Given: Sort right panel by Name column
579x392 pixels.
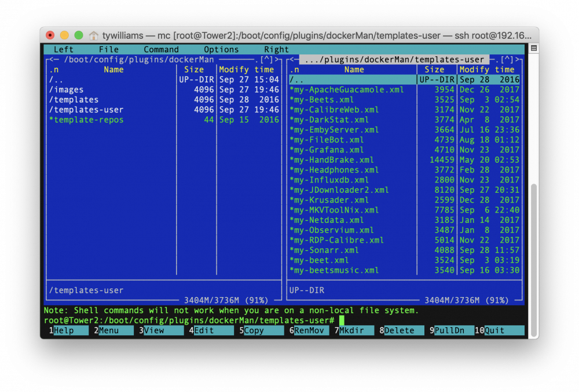Looking at the screenshot, I should coord(354,69).
